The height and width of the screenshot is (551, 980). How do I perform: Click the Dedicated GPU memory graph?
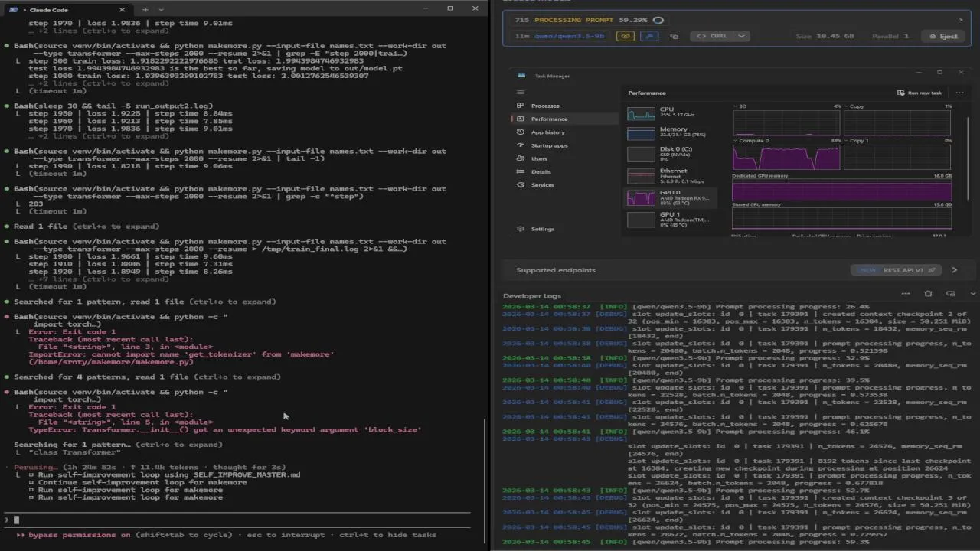click(x=841, y=191)
